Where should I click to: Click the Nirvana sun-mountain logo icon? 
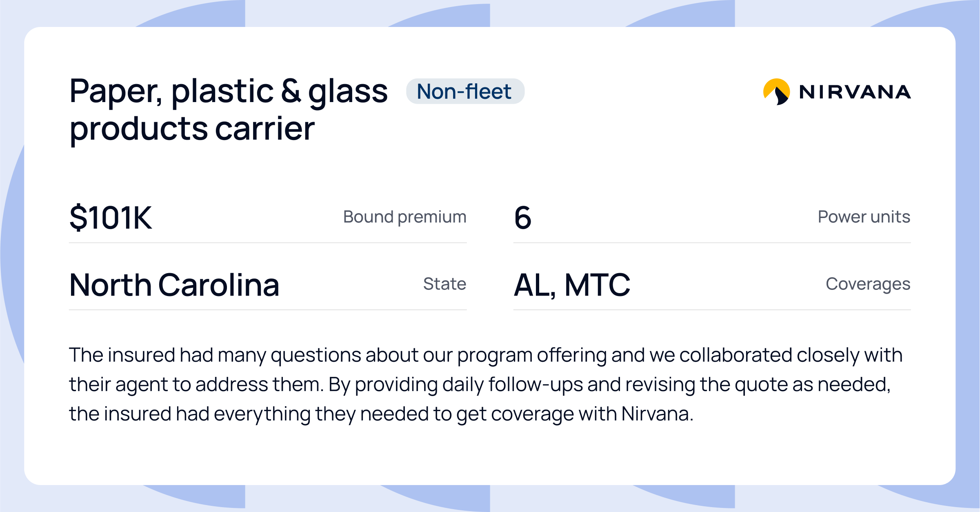pyautogui.click(x=776, y=91)
